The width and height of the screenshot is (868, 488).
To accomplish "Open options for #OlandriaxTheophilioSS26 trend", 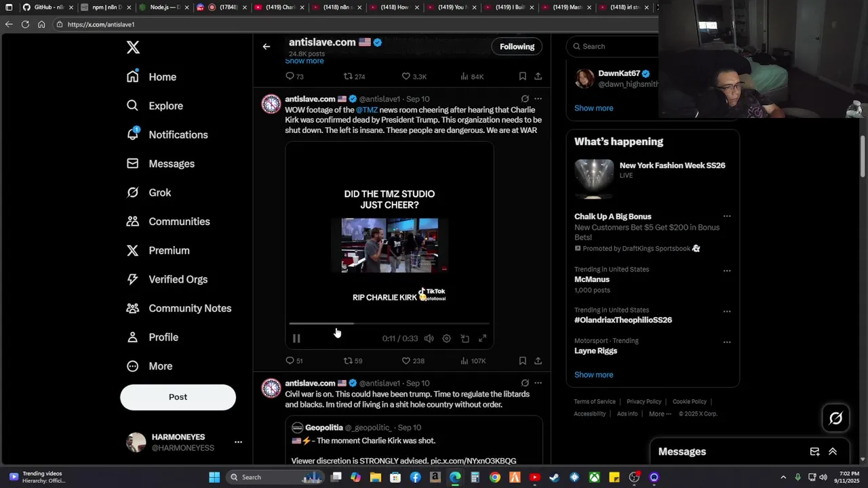I will coord(727,311).
